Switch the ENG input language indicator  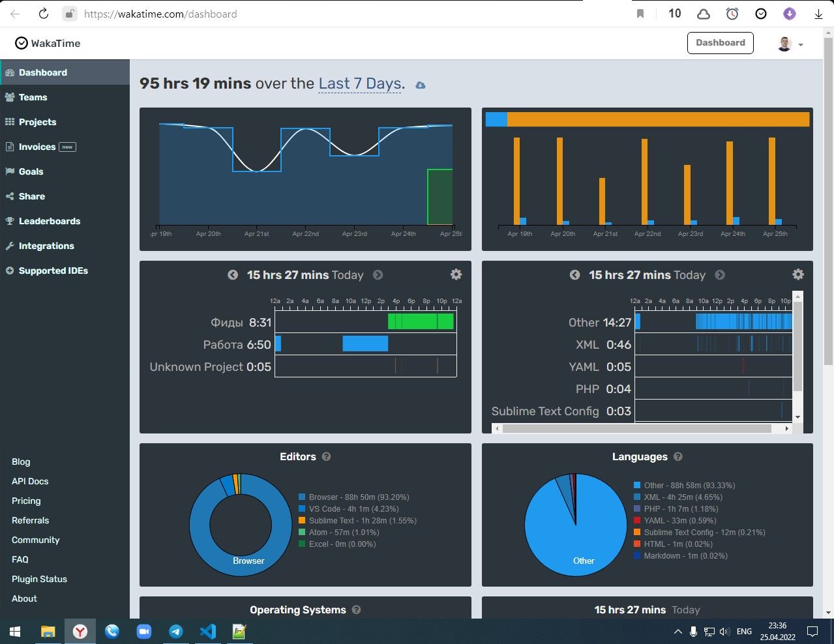744,632
